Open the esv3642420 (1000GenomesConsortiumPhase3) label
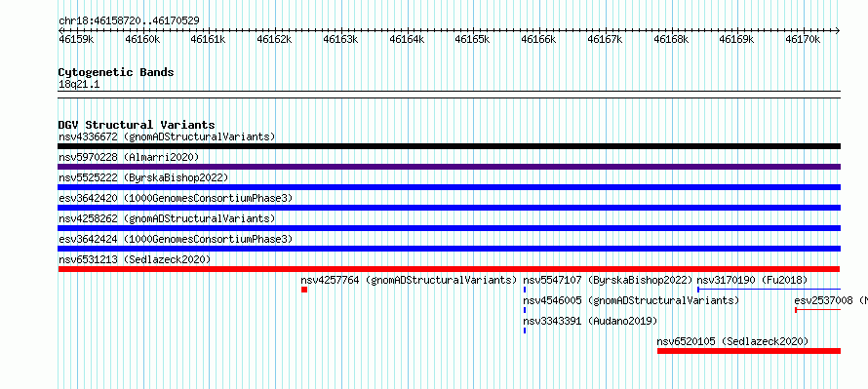 176,198
